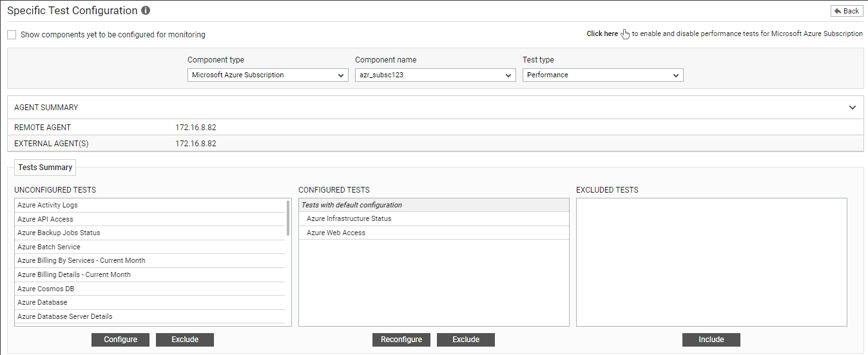Click Exclude under Unconfigured Tests
Image resolution: width=868 pixels, height=355 pixels.
pos(185,340)
